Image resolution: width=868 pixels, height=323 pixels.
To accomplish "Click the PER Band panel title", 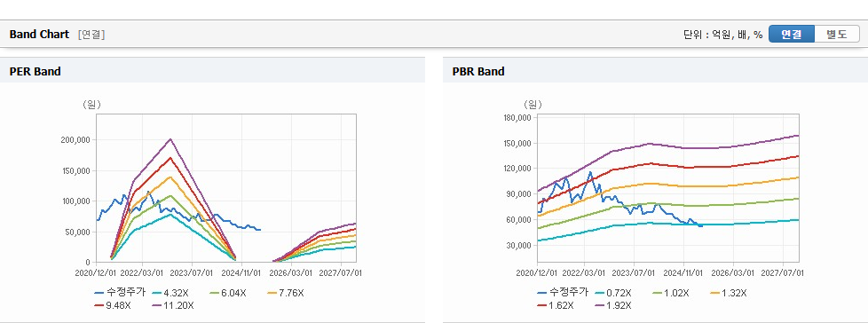I will point(35,71).
